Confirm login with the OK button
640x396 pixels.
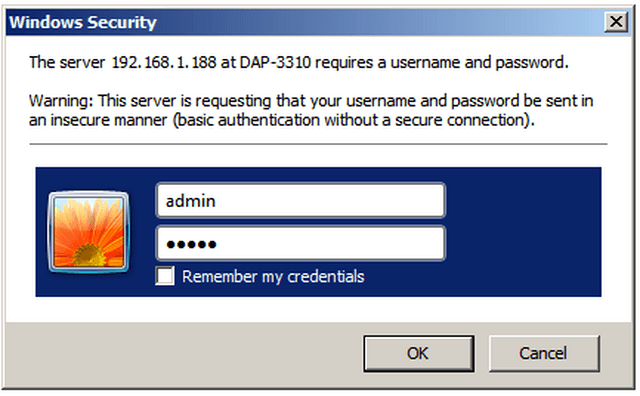[x=419, y=354]
